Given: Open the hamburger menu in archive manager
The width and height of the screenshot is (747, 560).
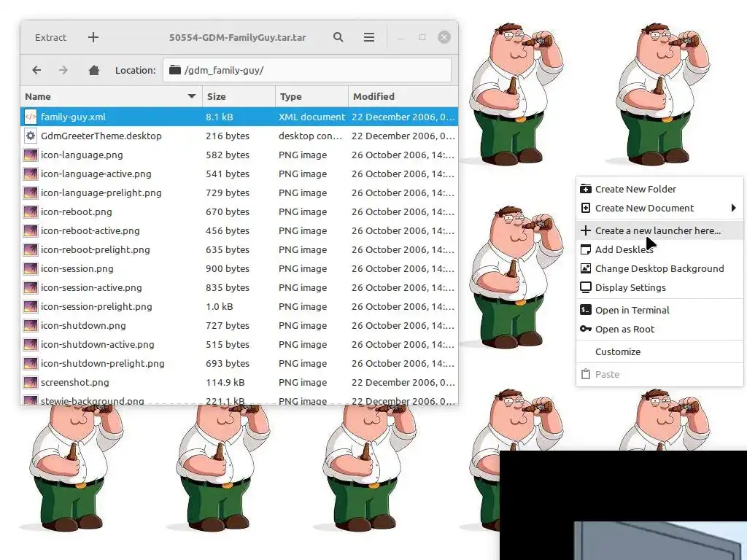Looking at the screenshot, I should point(368,37).
